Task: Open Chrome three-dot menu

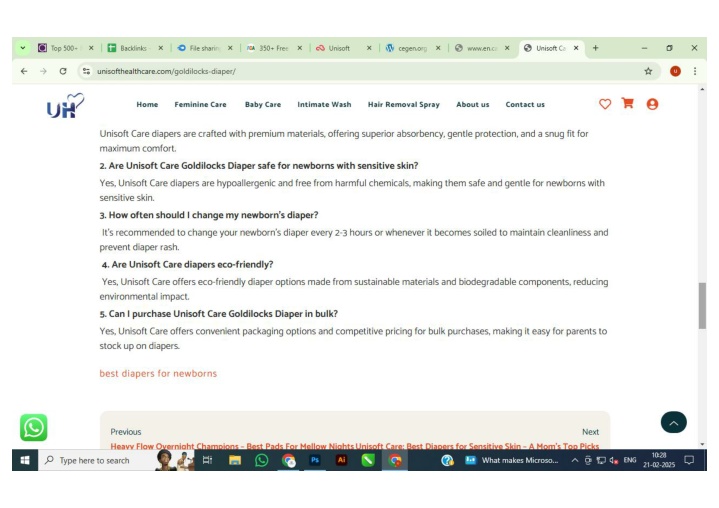Action: click(695, 71)
